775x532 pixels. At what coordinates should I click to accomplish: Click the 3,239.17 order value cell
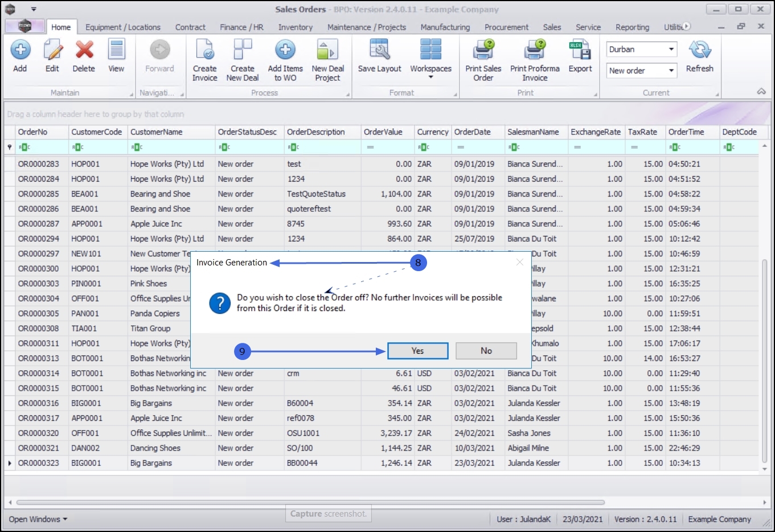388,433
